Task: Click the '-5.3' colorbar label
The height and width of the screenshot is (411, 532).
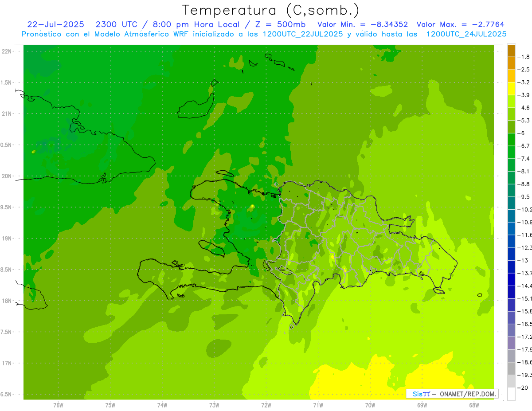Action: point(524,120)
